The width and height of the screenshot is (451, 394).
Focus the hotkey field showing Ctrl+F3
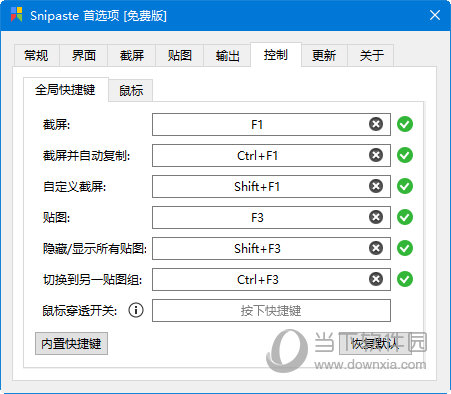(x=271, y=279)
